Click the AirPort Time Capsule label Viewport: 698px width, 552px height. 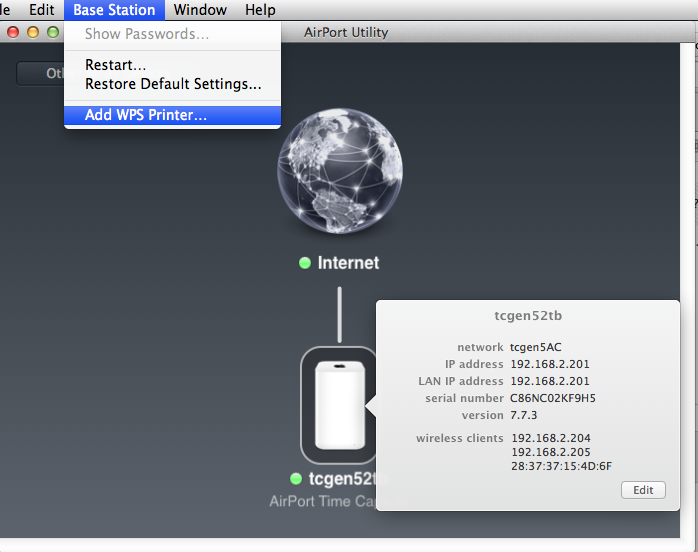(322, 501)
